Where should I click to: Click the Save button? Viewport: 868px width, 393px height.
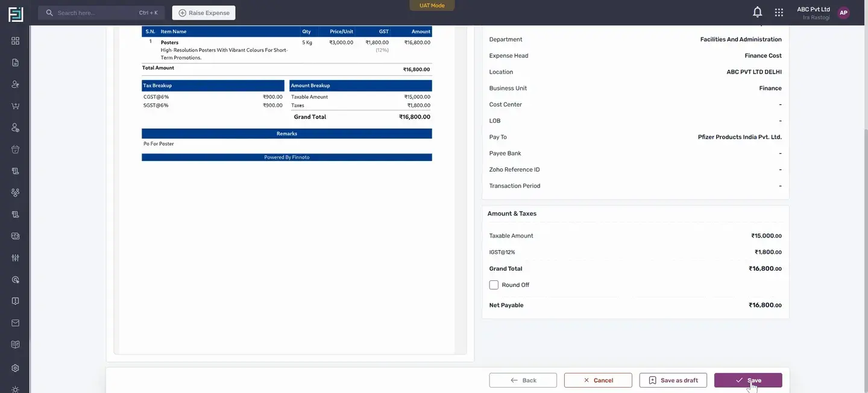748,380
